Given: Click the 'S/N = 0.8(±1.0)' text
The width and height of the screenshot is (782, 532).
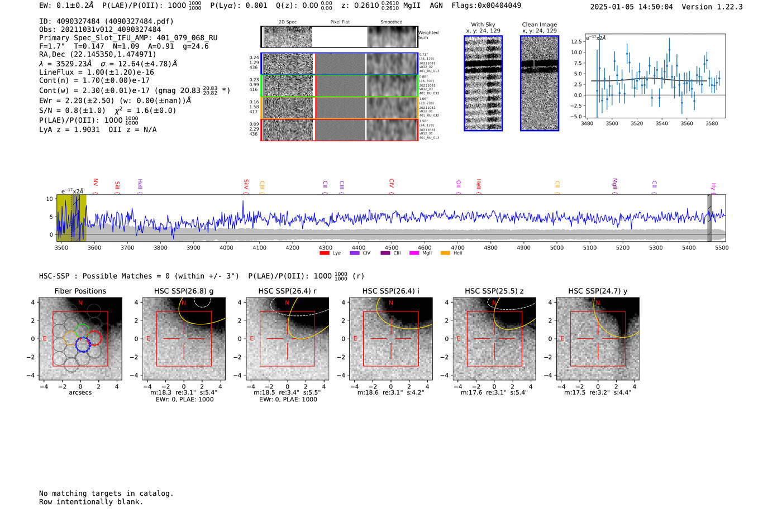Looking at the screenshot, I should tap(72, 111).
